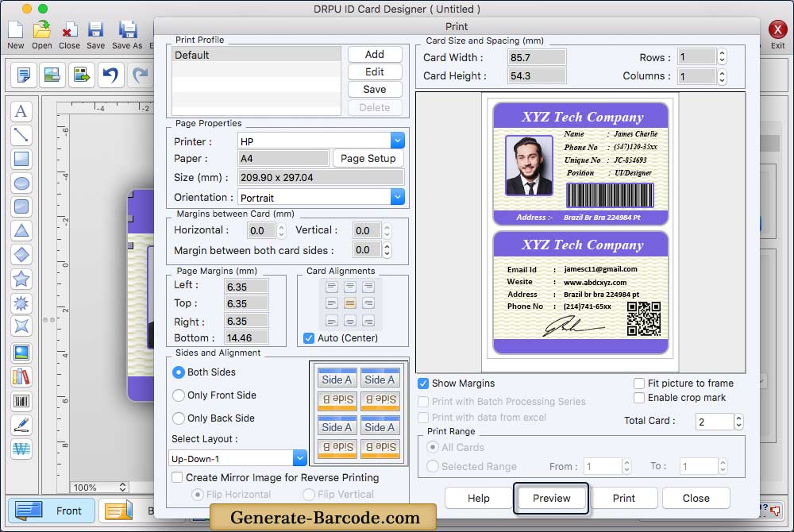Image resolution: width=794 pixels, height=532 pixels.
Task: Open the Printer dropdown showing HP
Action: click(x=398, y=141)
